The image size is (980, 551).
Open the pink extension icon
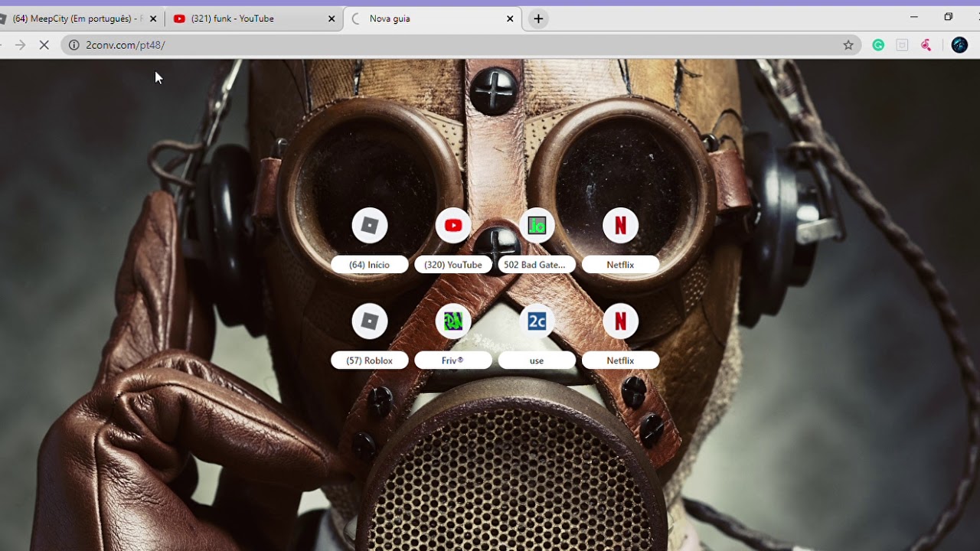pyautogui.click(x=926, y=45)
